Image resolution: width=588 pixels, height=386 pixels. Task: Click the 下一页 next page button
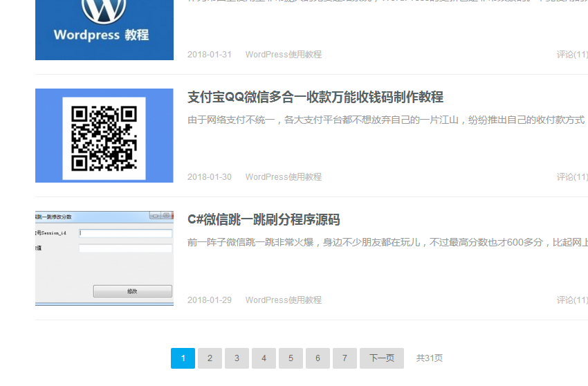(x=381, y=358)
